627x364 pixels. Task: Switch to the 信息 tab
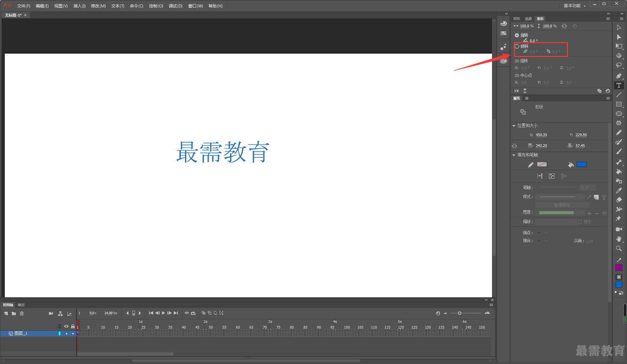[x=528, y=19]
